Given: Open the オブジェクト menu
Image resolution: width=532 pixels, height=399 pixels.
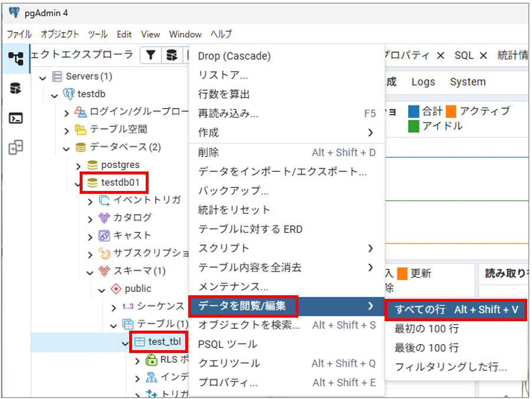Looking at the screenshot, I should [x=60, y=34].
